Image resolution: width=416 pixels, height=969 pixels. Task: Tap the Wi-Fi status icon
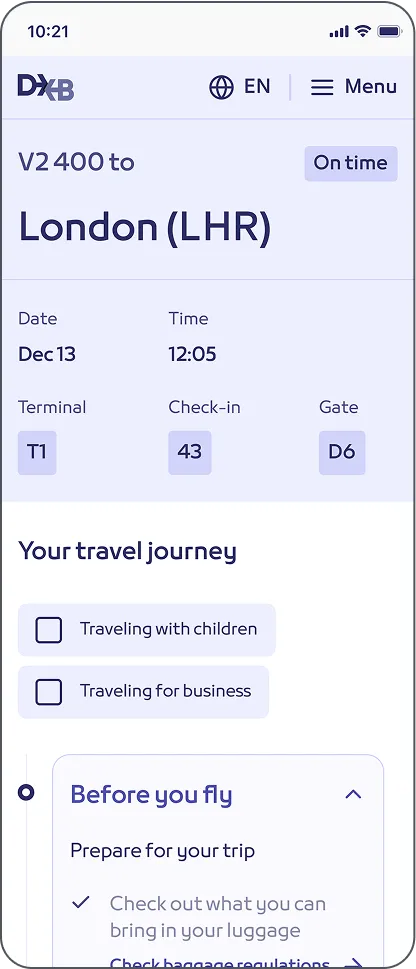click(x=363, y=31)
